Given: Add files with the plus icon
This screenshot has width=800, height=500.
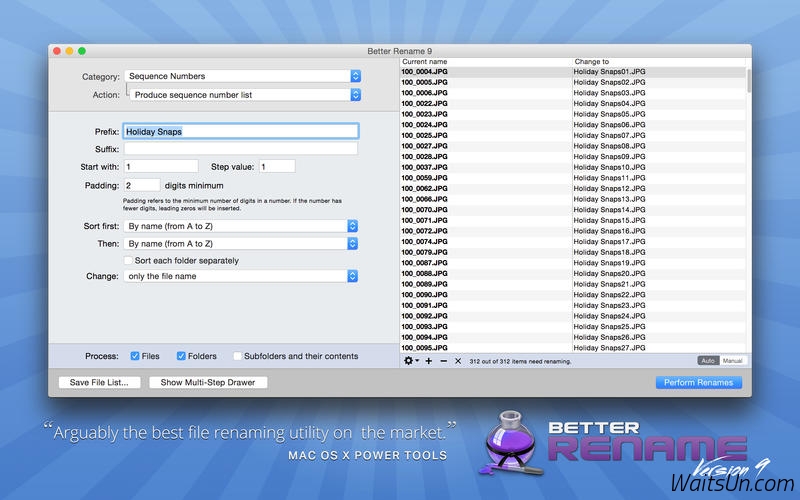Looking at the screenshot, I should click(x=429, y=361).
